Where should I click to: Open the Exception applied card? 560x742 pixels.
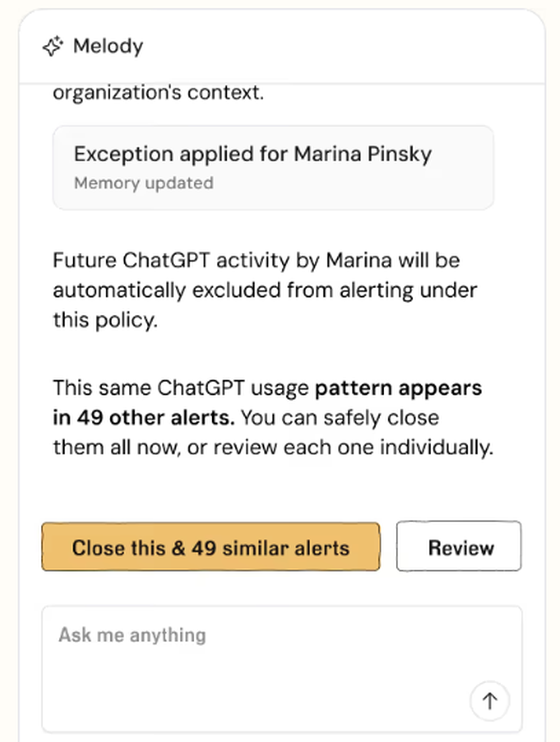tap(273, 168)
